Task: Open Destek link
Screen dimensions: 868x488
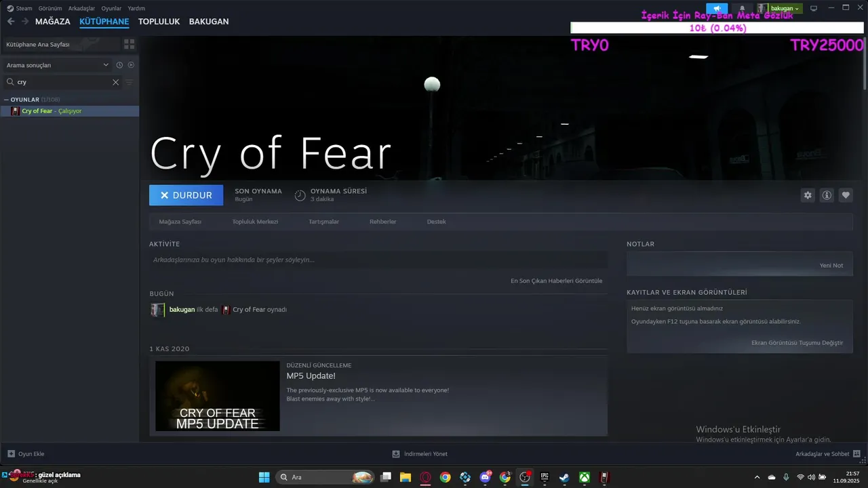Action: click(436, 222)
